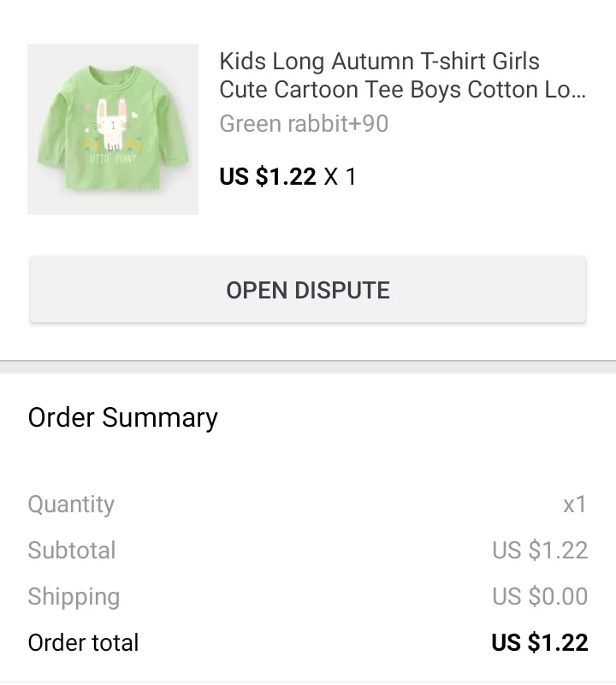616x685 pixels.
Task: Select the Order Summary heading
Action: tap(122, 417)
